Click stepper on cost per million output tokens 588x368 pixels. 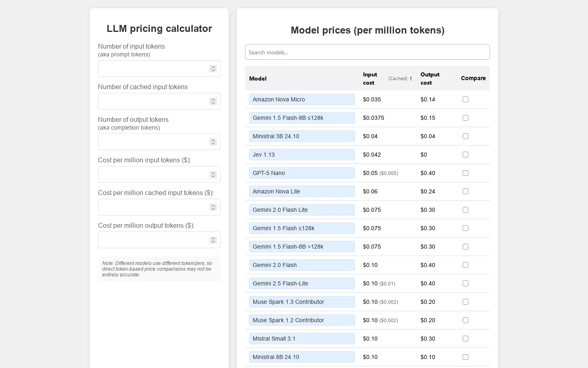tap(213, 240)
